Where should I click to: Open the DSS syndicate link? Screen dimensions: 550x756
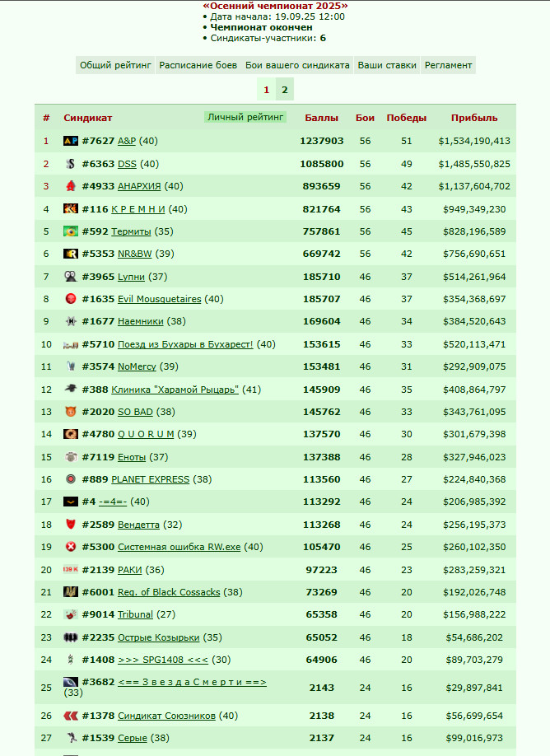(128, 164)
